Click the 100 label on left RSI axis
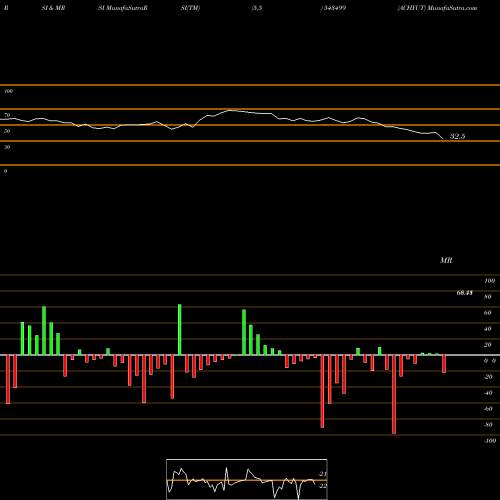This screenshot has width=500, height=500. [8, 91]
